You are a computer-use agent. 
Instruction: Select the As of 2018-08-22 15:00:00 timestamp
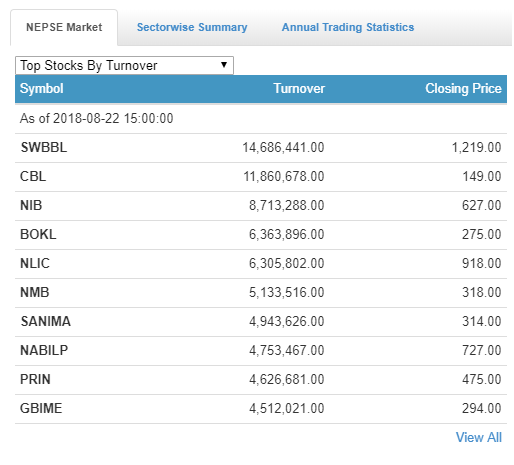[x=97, y=118]
